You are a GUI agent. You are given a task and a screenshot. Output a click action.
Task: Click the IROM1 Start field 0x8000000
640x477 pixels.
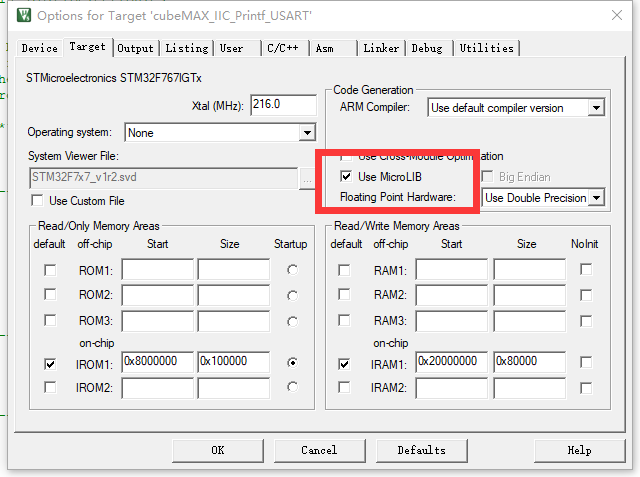[158, 362]
